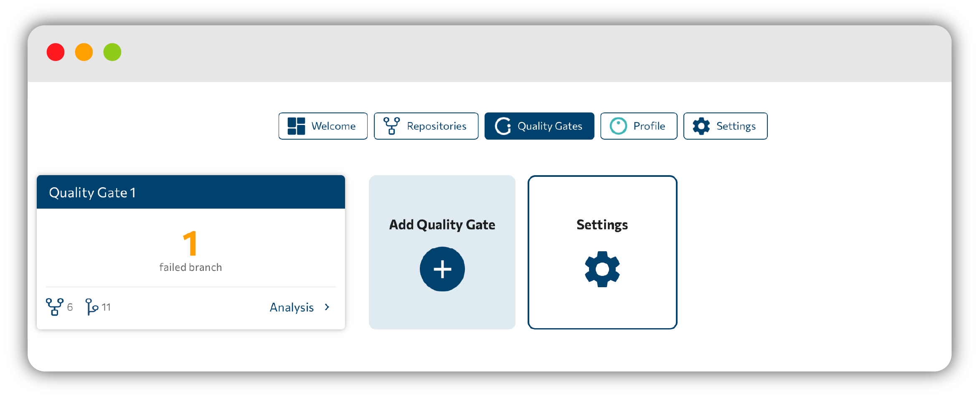Viewport: 980px width, 398px height.
Task: Open the Analysis link
Action: 292,307
